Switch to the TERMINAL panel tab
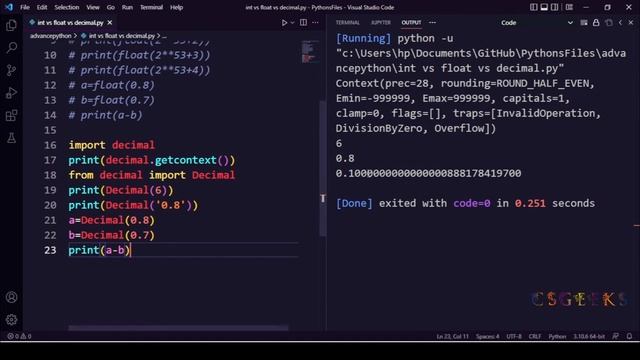 [x=348, y=22]
